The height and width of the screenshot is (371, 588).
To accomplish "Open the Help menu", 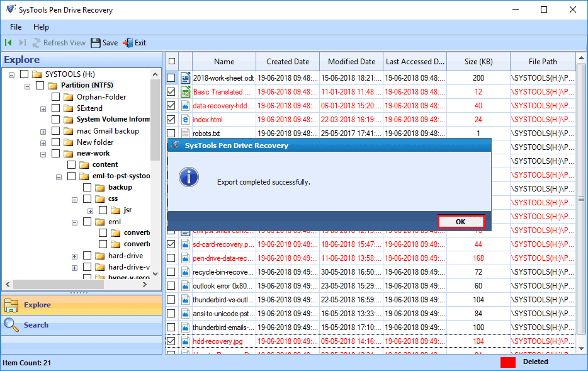I will point(42,27).
